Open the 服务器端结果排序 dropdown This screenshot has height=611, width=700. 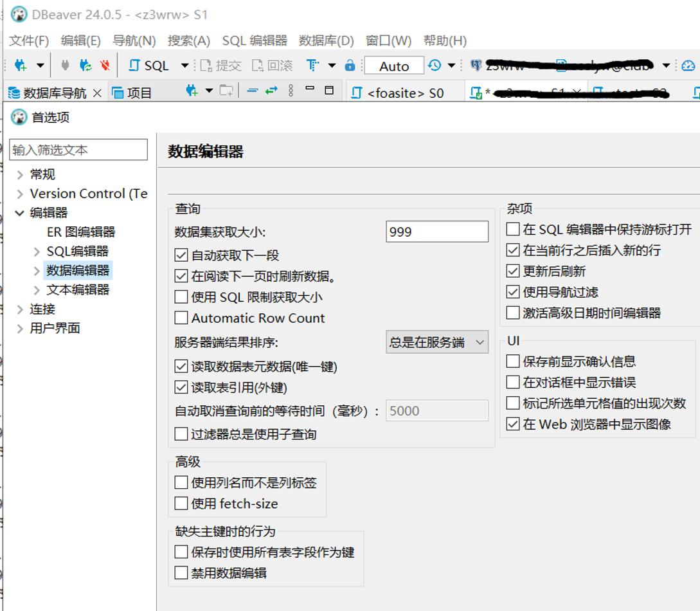[x=437, y=342]
